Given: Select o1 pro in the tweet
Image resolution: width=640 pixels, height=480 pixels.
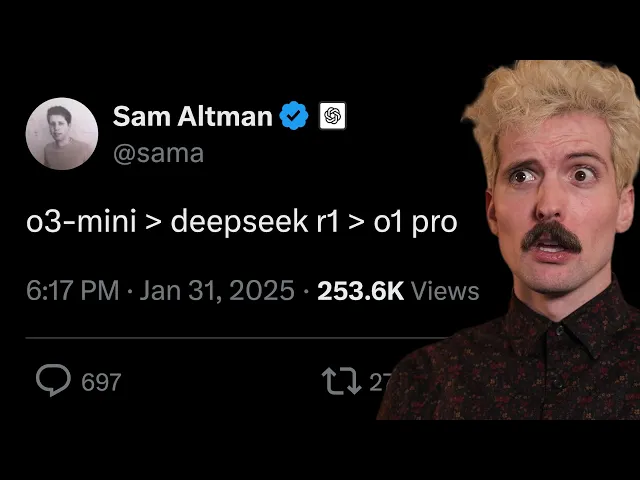Looking at the screenshot, I should [415, 223].
